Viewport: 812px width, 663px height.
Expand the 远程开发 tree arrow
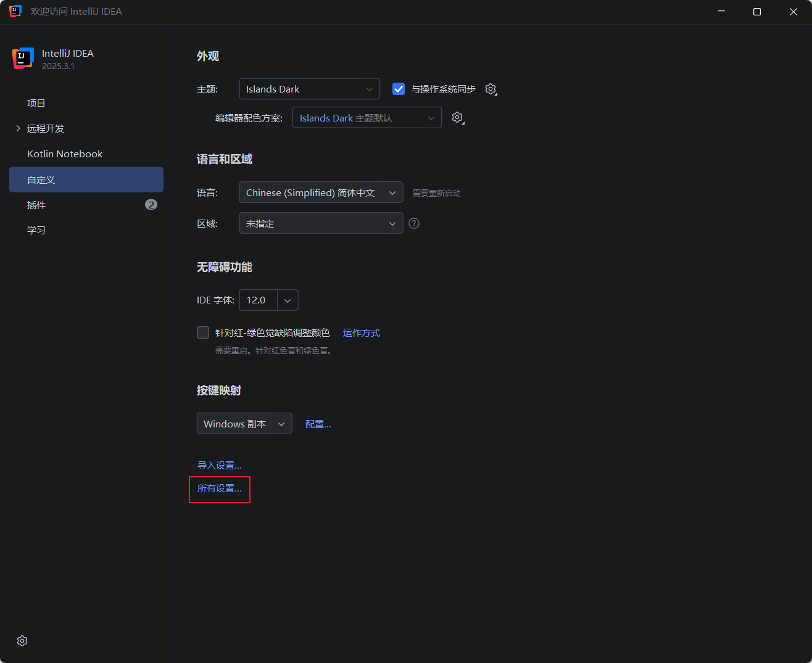coord(18,128)
